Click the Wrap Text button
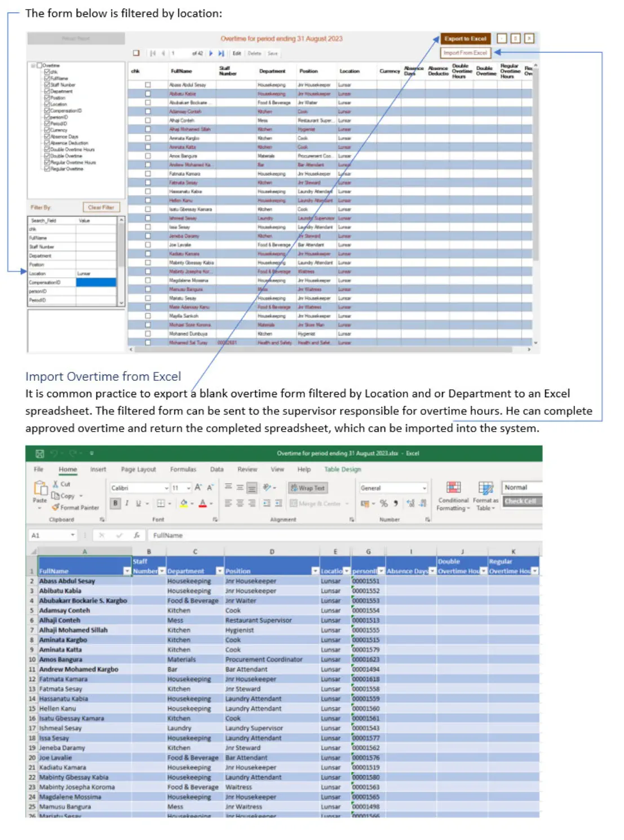This screenshot has width=624, height=840. (308, 488)
